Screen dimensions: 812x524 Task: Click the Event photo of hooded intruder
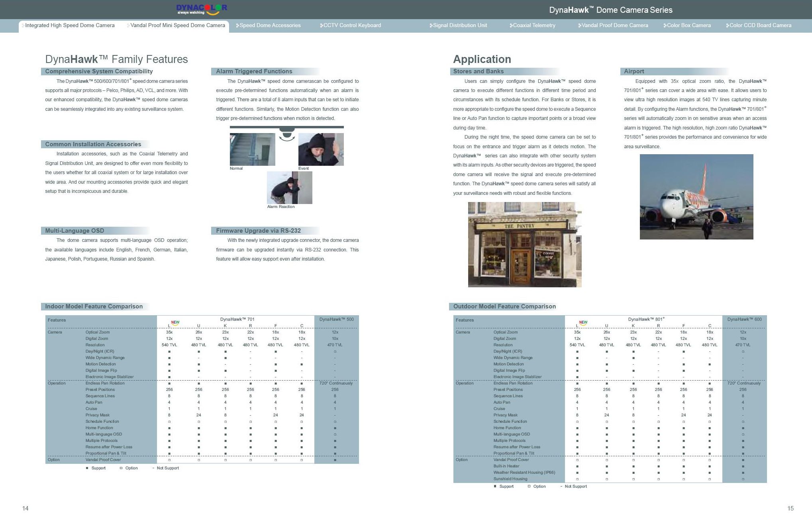point(321,149)
